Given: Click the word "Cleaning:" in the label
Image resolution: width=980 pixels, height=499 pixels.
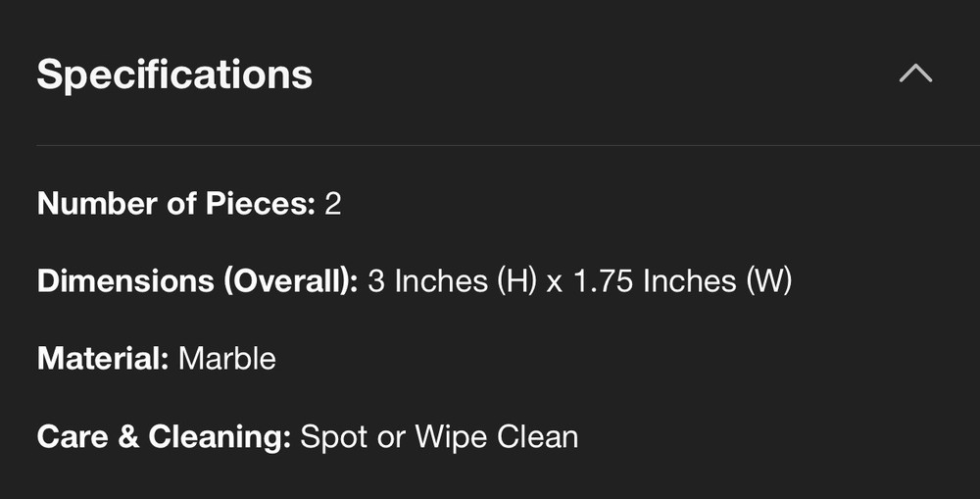Looking at the screenshot, I should tap(220, 435).
